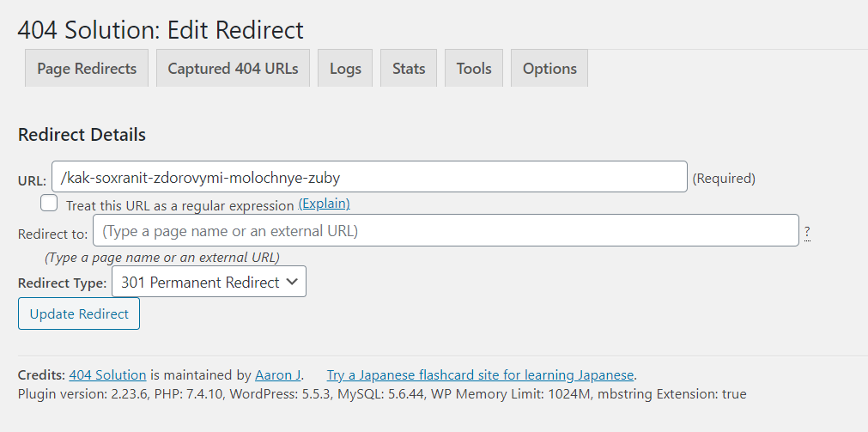Click the 'Redirect Type:' label

point(63,283)
